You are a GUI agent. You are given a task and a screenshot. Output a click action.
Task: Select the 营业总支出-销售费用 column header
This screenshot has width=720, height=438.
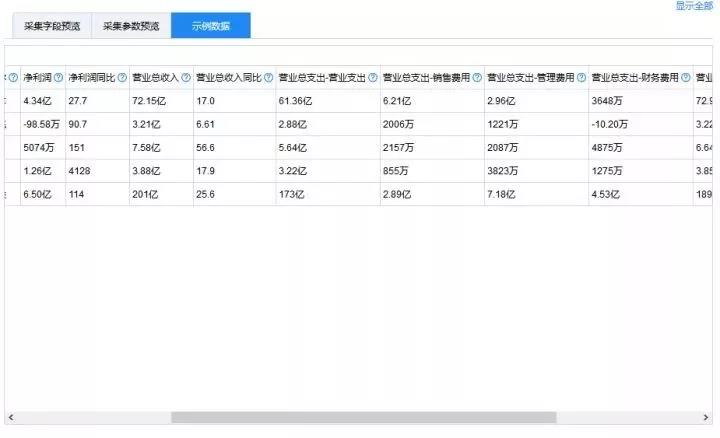[x=432, y=78]
